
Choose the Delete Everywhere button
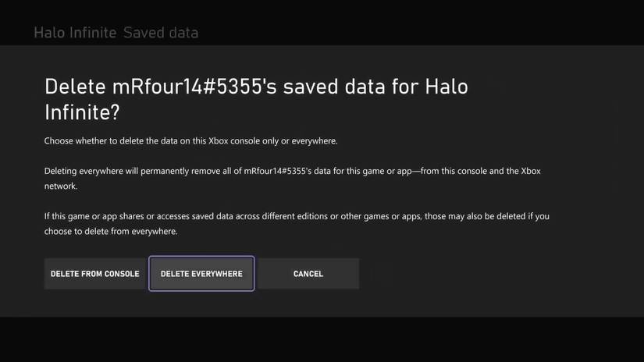201,274
